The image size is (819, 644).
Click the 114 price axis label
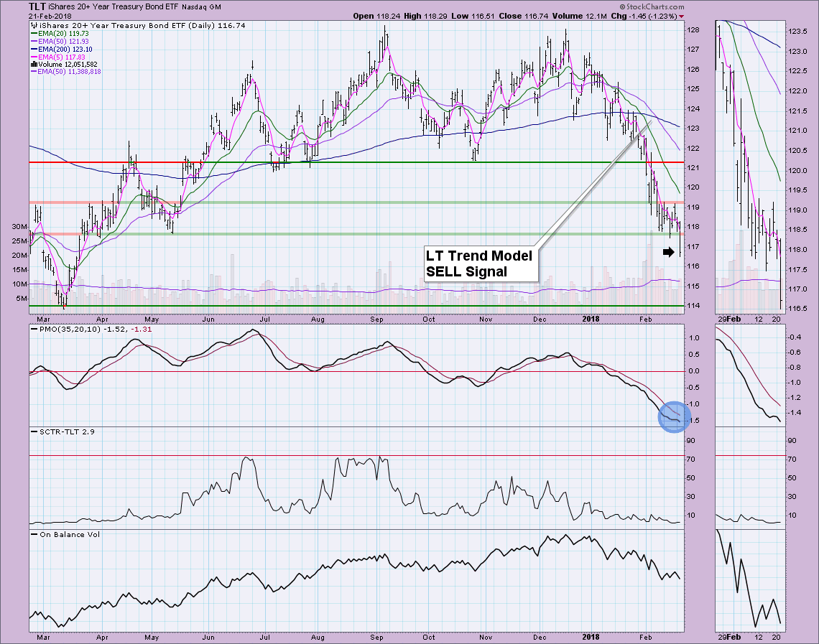click(693, 306)
